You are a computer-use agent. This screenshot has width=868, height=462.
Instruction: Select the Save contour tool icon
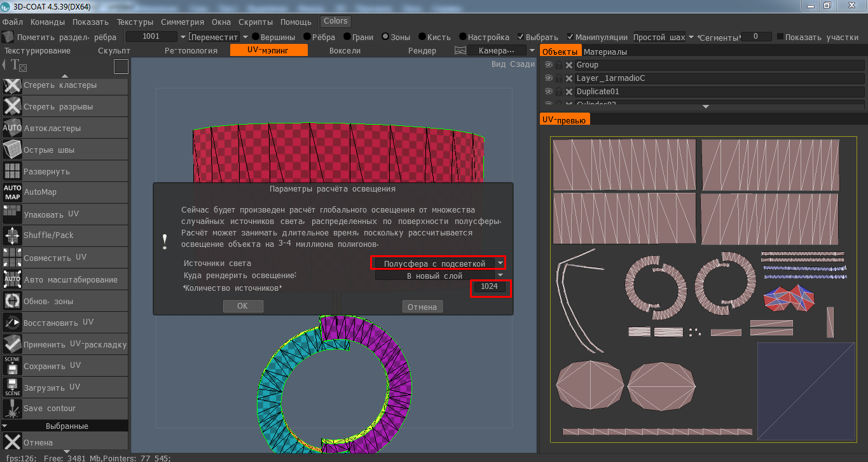pos(12,408)
